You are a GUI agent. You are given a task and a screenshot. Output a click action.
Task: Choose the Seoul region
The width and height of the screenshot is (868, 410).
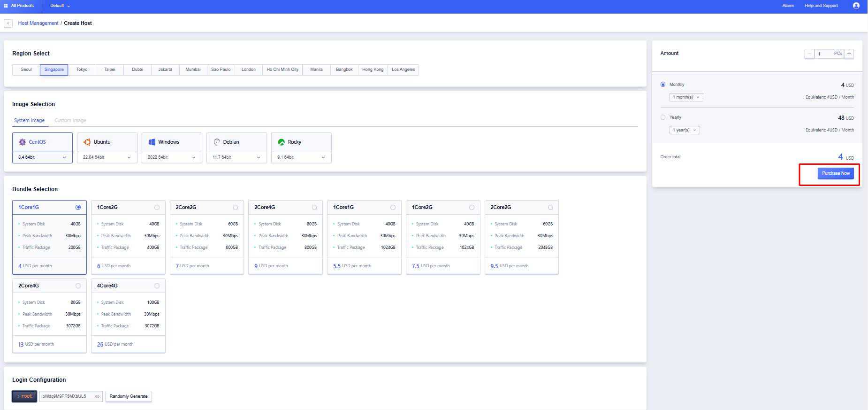click(26, 70)
